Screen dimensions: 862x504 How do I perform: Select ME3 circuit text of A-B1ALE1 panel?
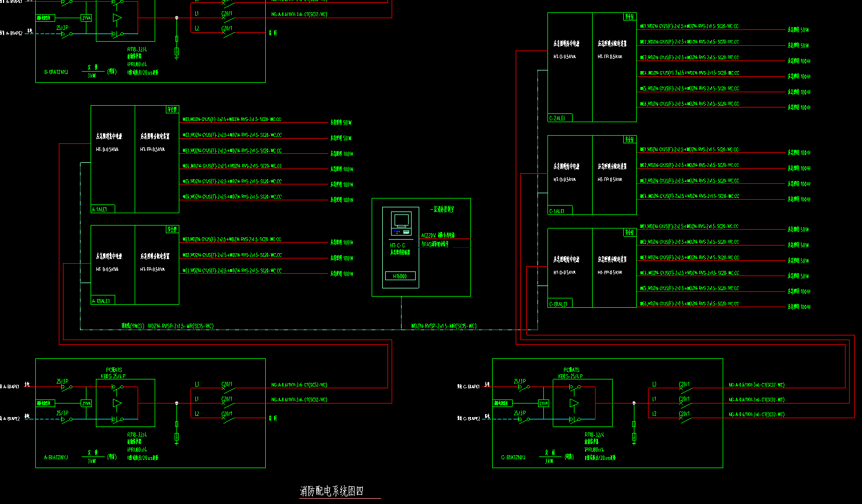[232, 271]
